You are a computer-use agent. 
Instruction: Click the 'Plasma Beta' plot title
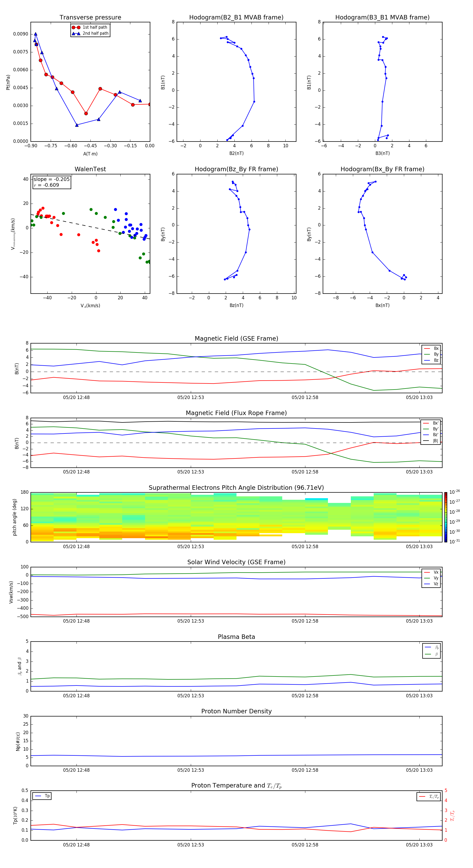[x=236, y=637]
